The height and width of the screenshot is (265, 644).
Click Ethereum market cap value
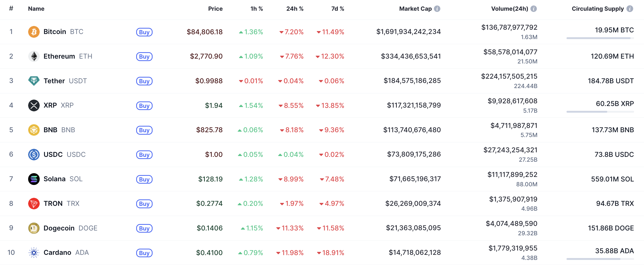click(411, 56)
